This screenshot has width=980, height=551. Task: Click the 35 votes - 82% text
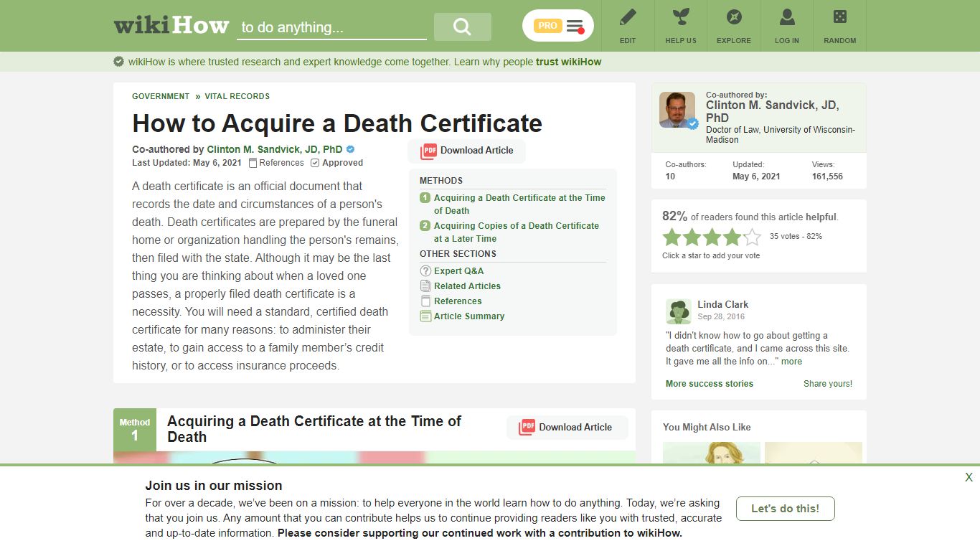(x=796, y=236)
